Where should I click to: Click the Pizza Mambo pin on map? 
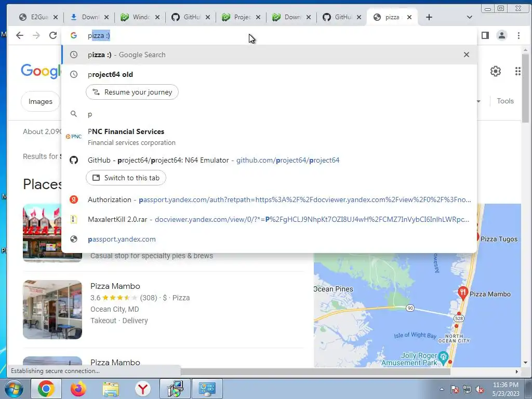click(463, 292)
